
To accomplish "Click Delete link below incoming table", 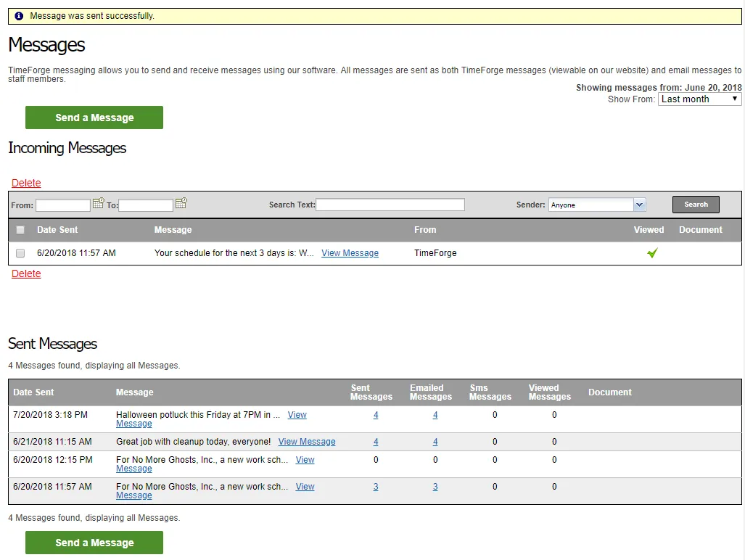I will tap(26, 273).
